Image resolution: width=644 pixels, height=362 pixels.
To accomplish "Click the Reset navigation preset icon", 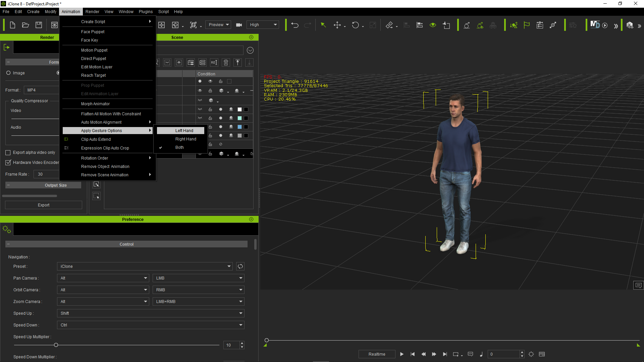I will click(x=240, y=266).
